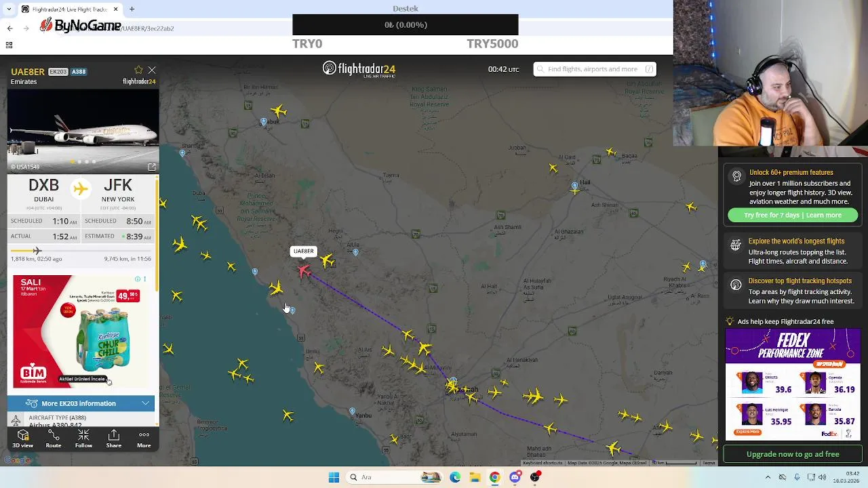Open the FedEx Performance Zone ad
Image resolution: width=868 pixels, height=488 pixels.
point(793,384)
